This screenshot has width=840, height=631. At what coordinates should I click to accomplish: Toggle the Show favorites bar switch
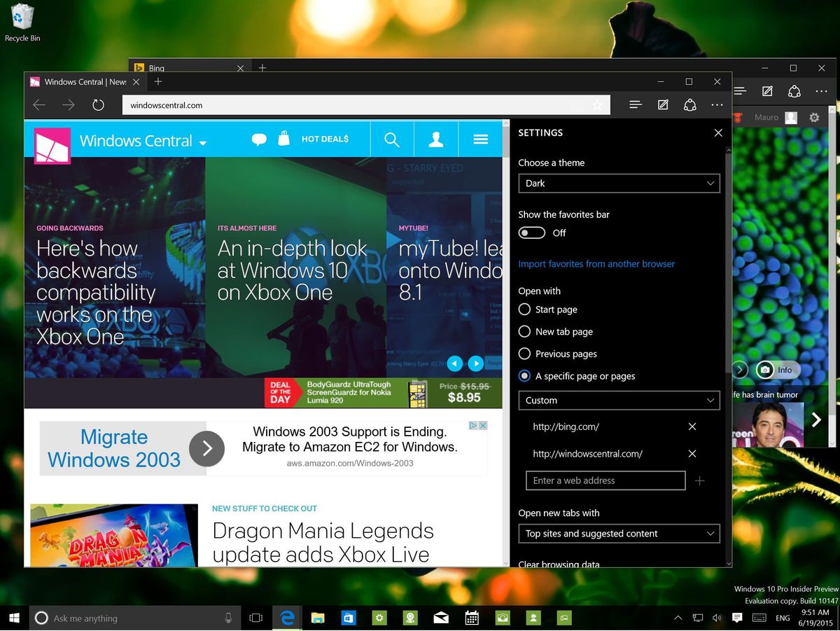click(531, 233)
